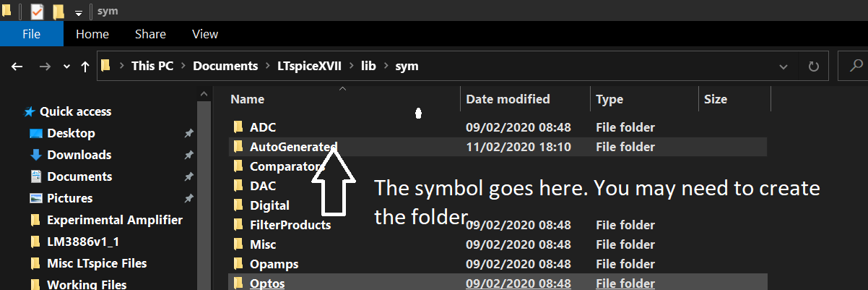Open the File menu
The width and height of the screenshot is (868, 290).
coord(31,34)
